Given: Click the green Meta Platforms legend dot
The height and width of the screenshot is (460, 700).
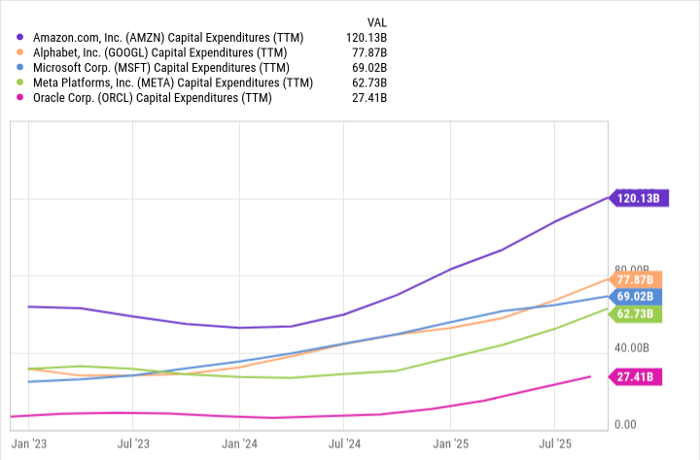Looking at the screenshot, I should pyautogui.click(x=20, y=82).
